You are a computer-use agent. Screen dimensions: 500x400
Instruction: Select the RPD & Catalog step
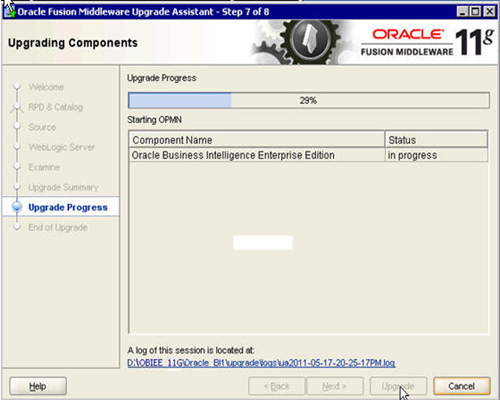pos(55,107)
